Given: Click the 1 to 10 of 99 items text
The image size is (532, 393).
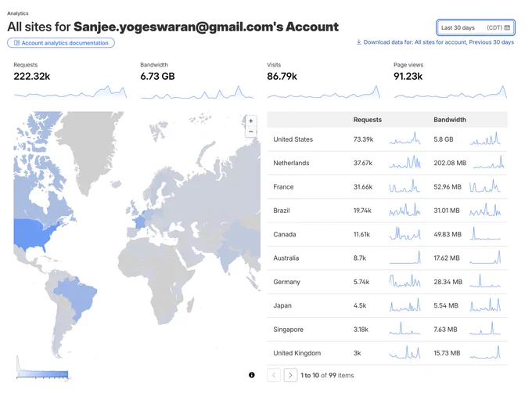Looking at the screenshot, I should point(327,375).
